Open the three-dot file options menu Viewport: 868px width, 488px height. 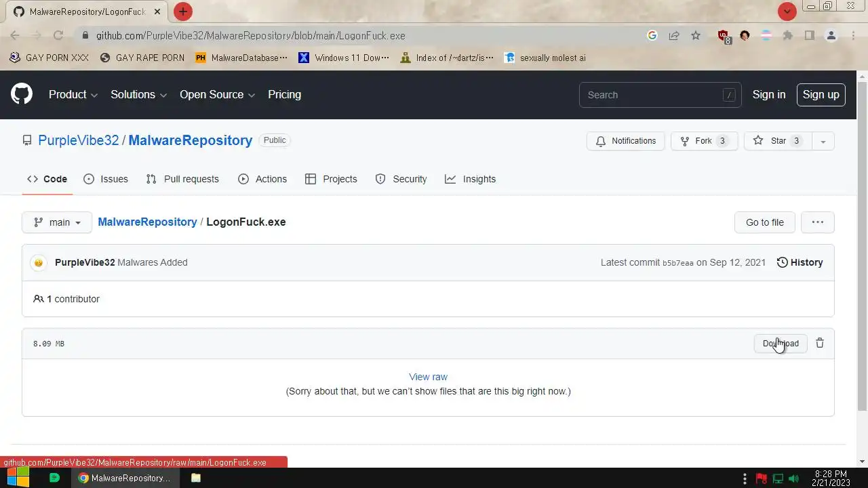pos(818,222)
